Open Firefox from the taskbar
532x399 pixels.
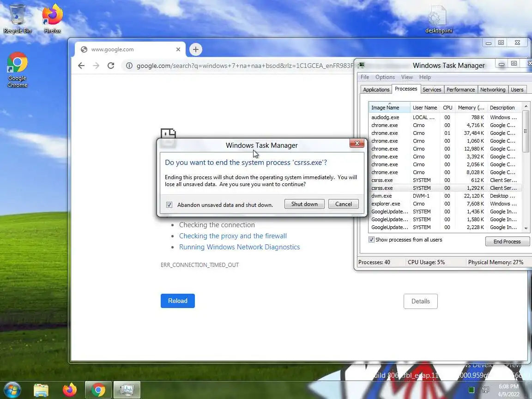(70, 390)
